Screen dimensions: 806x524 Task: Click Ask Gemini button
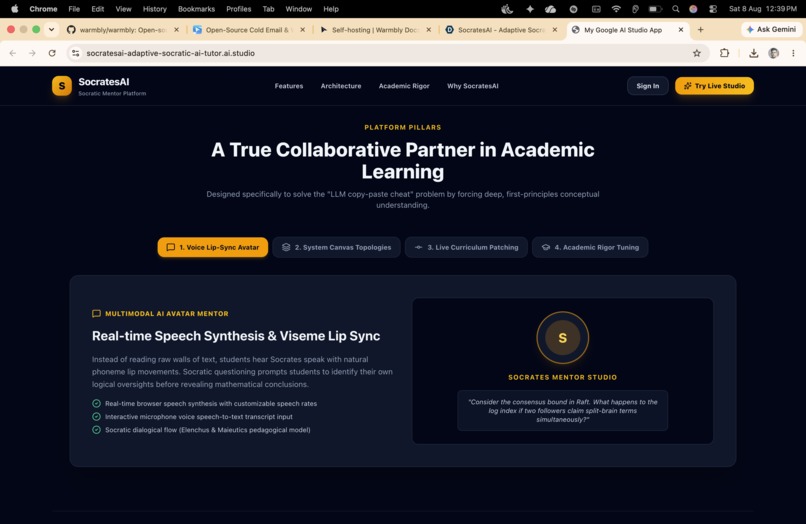coord(771,29)
